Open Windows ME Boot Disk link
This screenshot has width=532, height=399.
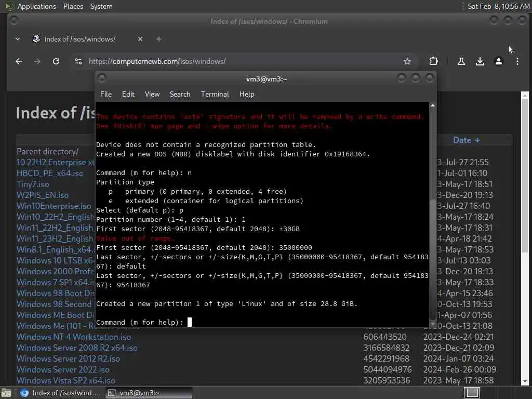point(56,315)
